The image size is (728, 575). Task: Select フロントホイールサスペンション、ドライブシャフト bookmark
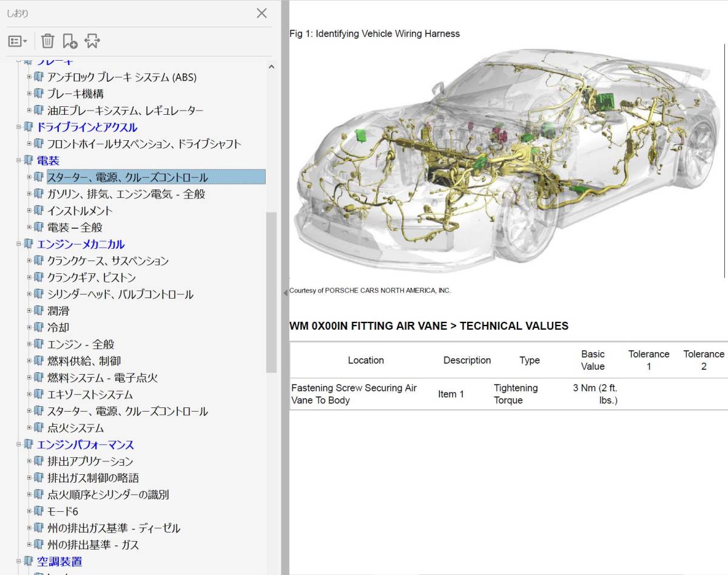144,144
